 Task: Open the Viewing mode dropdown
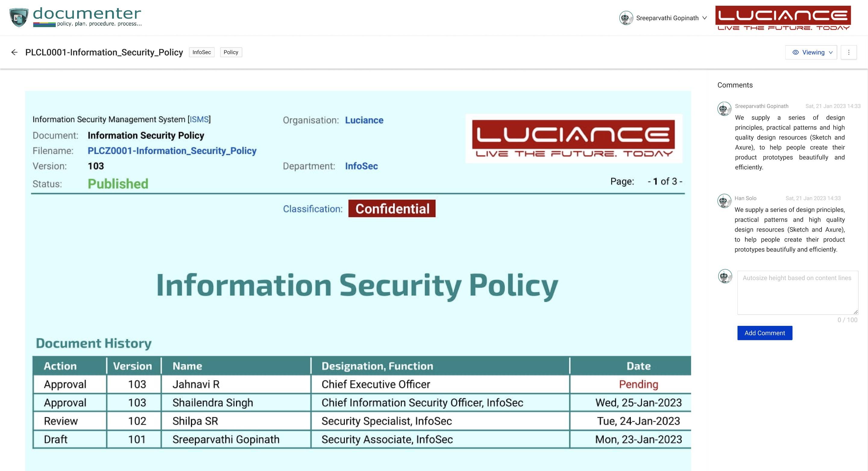811,52
